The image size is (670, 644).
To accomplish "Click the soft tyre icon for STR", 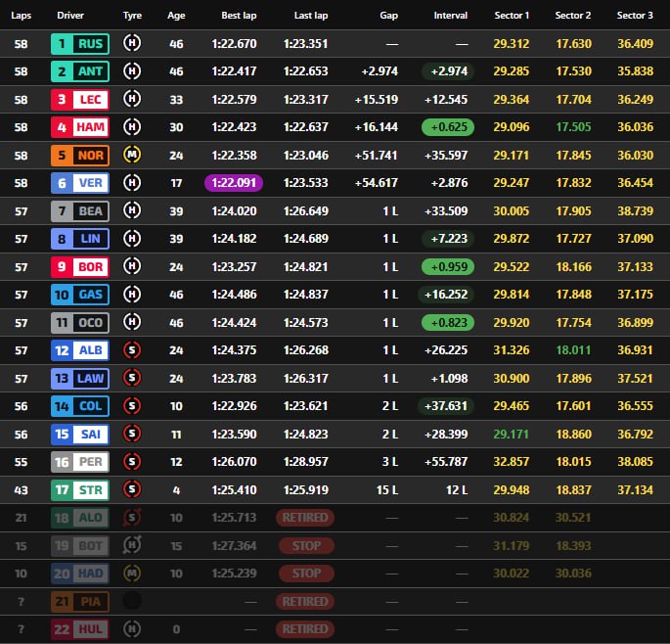I will coord(133,488).
